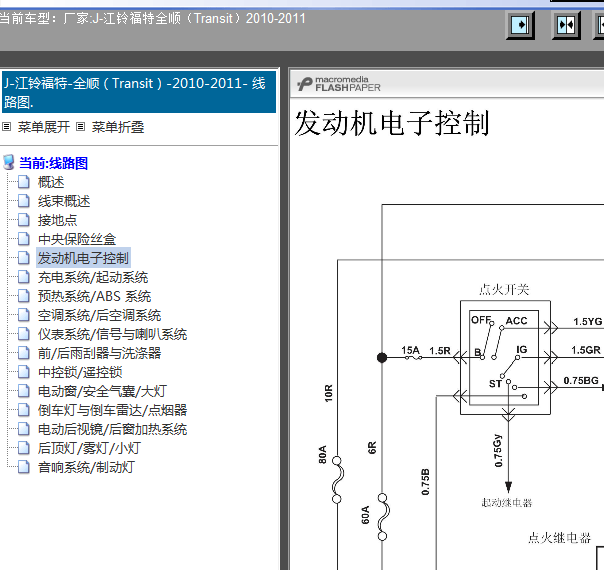604x570 pixels.
Task: Open the 前/后雨刮器与洗涤器 entry
Action: coord(99,353)
